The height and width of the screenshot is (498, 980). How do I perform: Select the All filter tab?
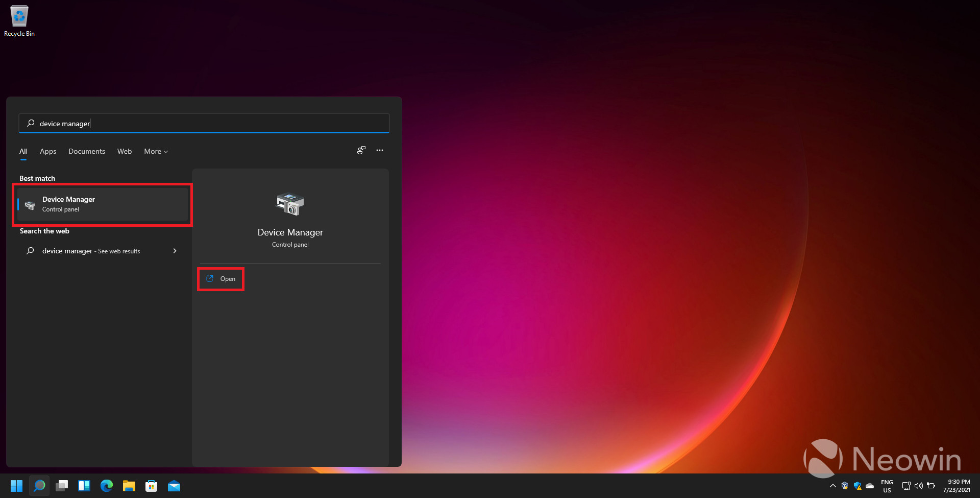click(23, 151)
